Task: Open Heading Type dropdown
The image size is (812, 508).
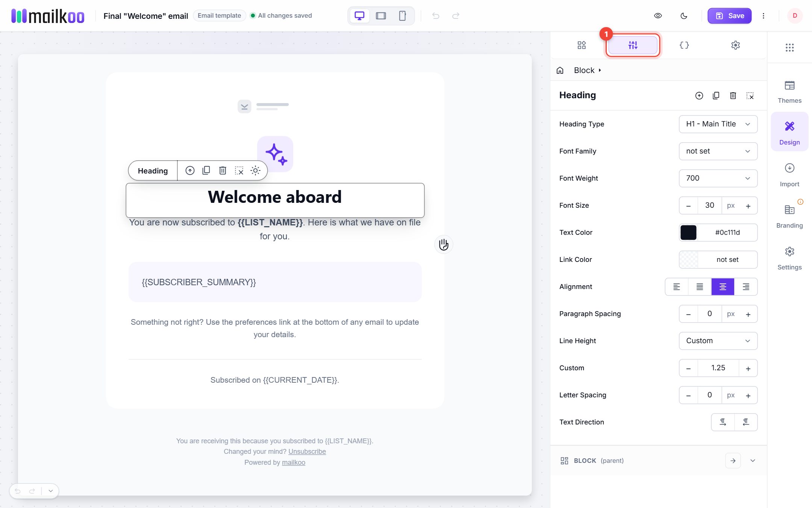Action: click(718, 124)
